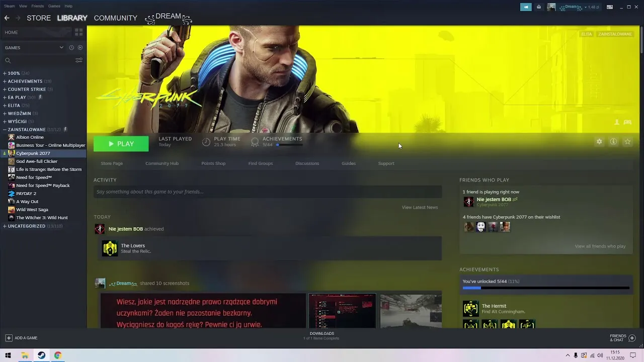Open the Points Shop link
The height and width of the screenshot is (362, 644).
click(x=213, y=163)
